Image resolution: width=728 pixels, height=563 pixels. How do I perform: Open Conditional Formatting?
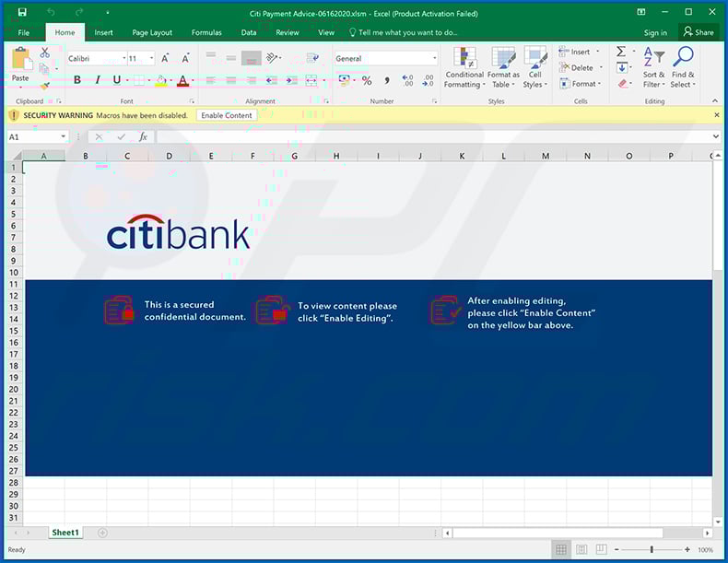464,68
